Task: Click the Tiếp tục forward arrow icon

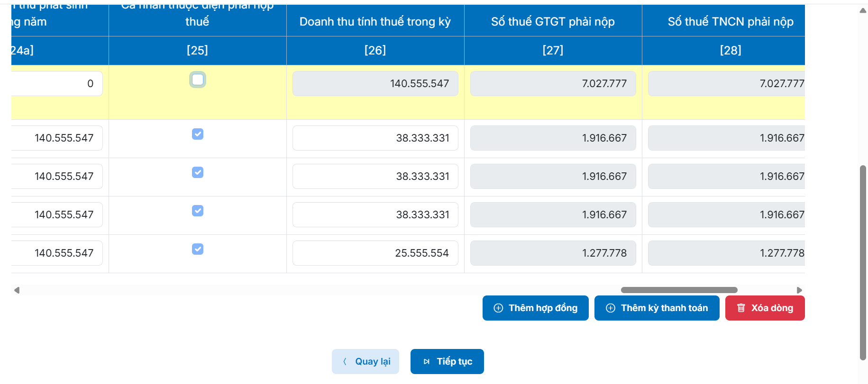Action: click(x=426, y=362)
